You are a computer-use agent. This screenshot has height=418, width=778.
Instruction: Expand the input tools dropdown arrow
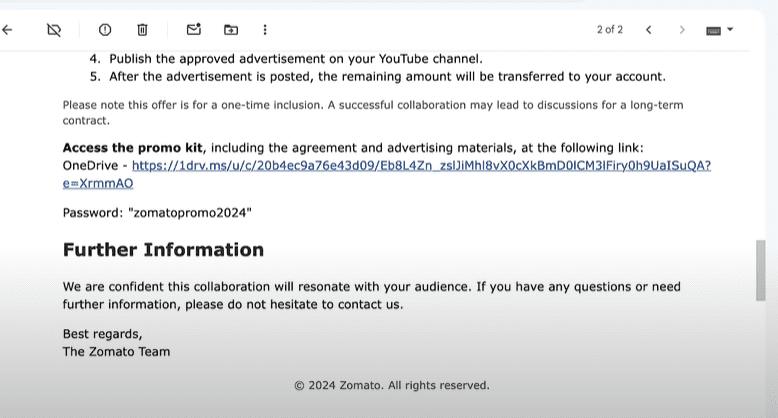point(730,30)
